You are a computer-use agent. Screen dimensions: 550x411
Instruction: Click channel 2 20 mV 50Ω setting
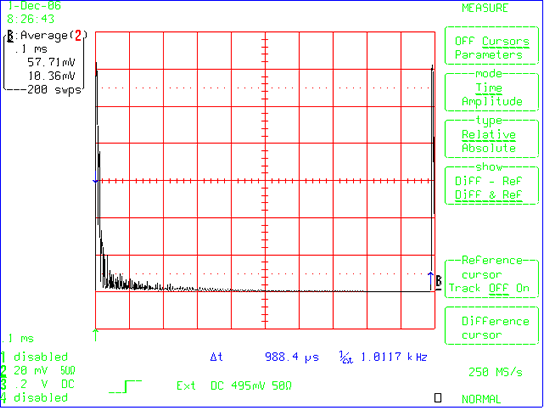[x=38, y=370]
